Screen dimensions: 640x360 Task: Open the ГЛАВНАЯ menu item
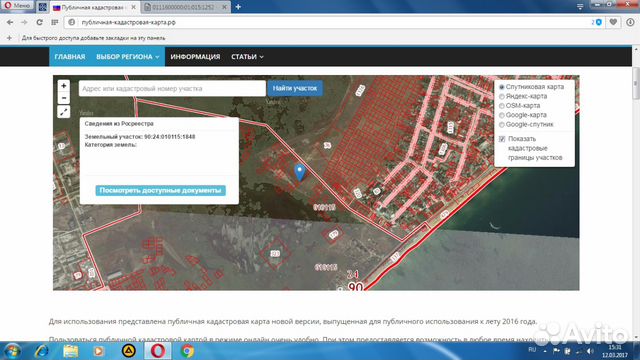point(70,57)
